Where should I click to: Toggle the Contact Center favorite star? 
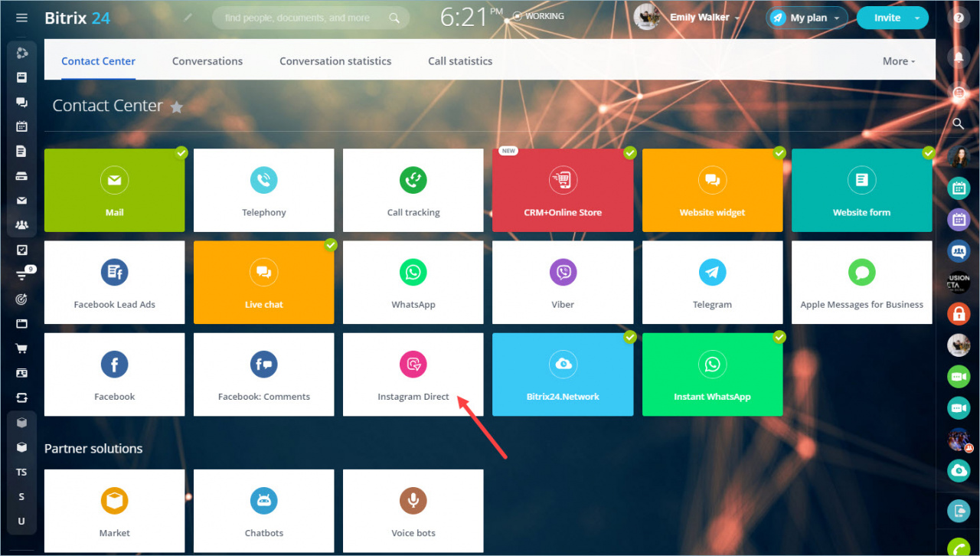(177, 107)
